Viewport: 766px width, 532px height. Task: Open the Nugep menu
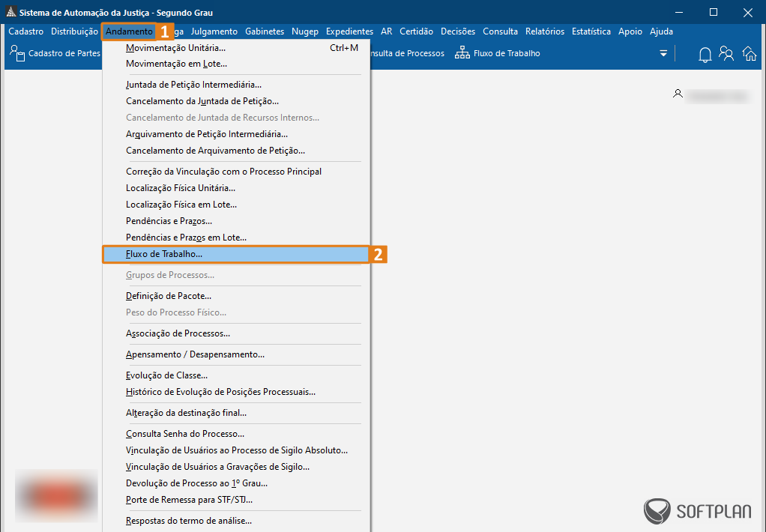[305, 31]
